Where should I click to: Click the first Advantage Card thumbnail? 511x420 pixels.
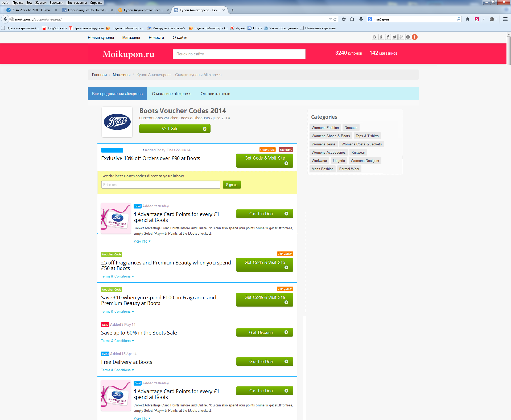116,218
